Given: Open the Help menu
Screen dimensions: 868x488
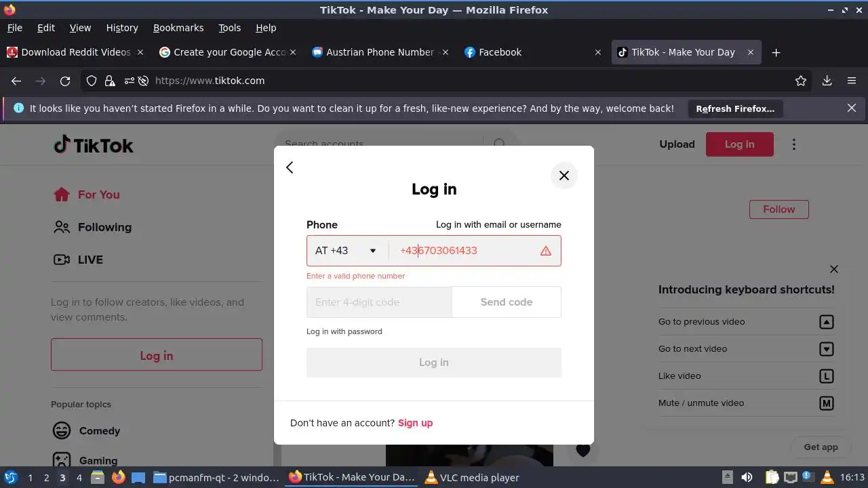Looking at the screenshot, I should coord(266,28).
